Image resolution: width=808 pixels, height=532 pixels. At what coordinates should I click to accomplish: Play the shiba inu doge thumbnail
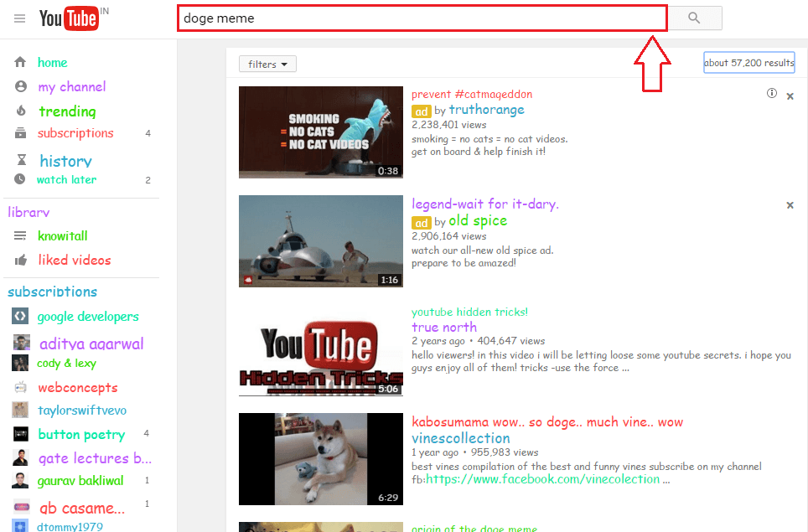(x=320, y=459)
